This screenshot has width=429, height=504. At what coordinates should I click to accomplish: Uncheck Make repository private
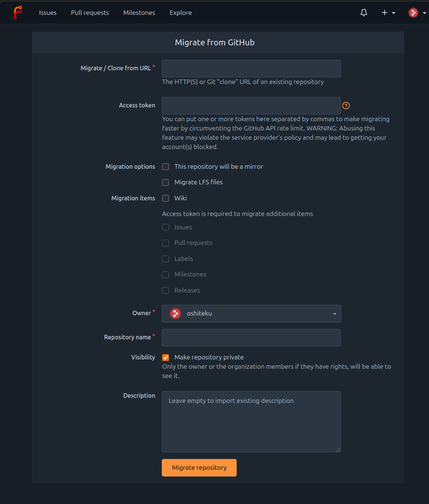coord(166,358)
